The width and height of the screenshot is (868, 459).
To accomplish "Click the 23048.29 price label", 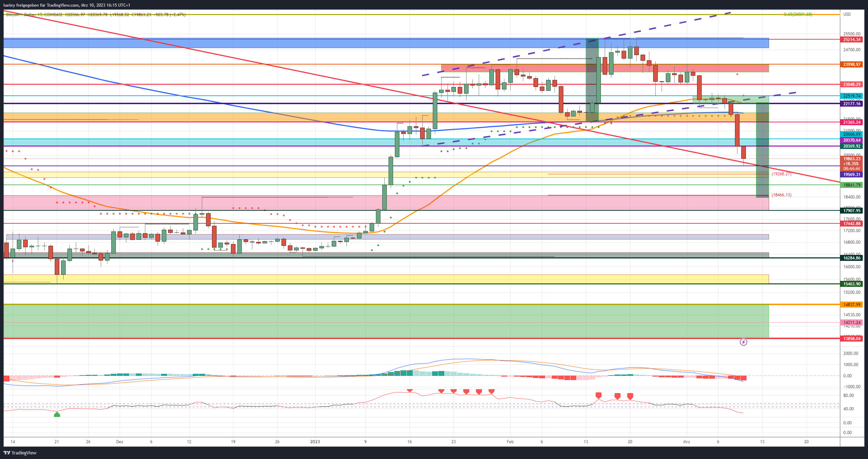I will click(x=852, y=85).
